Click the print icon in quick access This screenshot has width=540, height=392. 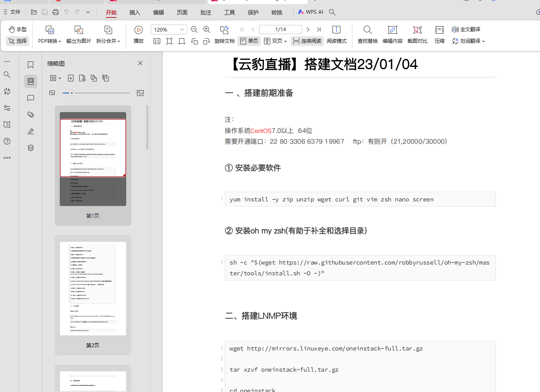click(x=56, y=12)
